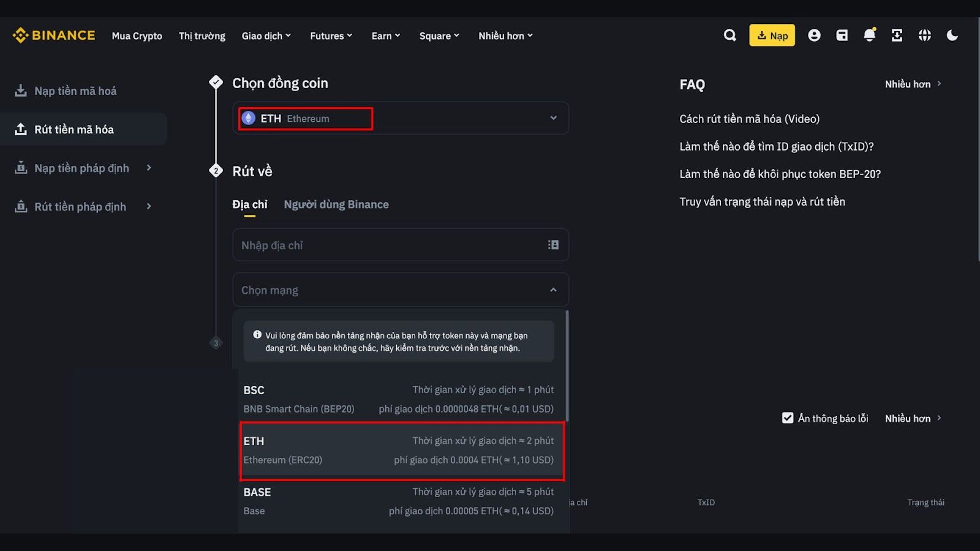Expand chevron next to Nạp tiền pháp định
The width and height of the screenshot is (980, 551).
149,168
